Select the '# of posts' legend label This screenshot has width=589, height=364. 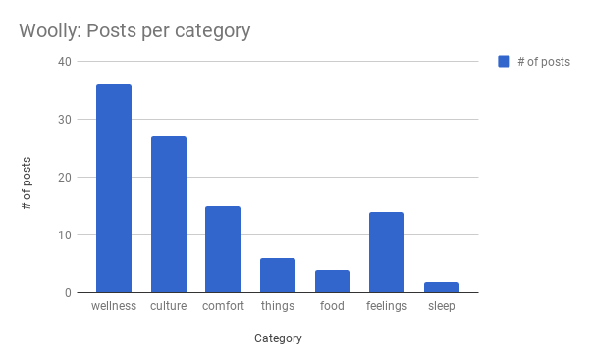pos(544,62)
